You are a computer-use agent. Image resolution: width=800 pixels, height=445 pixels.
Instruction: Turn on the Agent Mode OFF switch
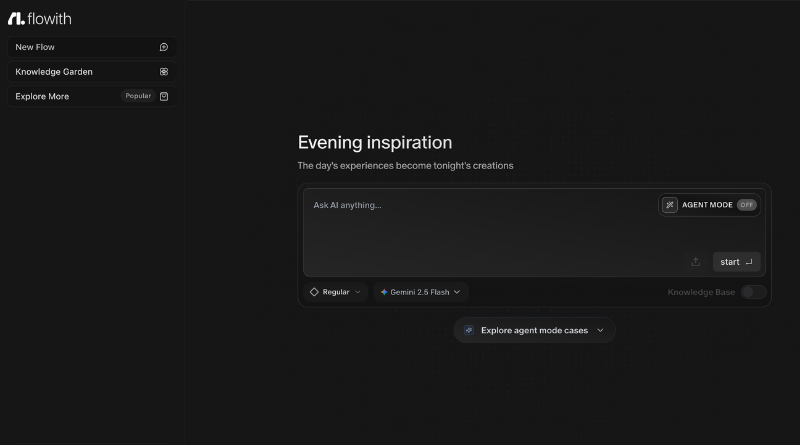click(x=746, y=205)
